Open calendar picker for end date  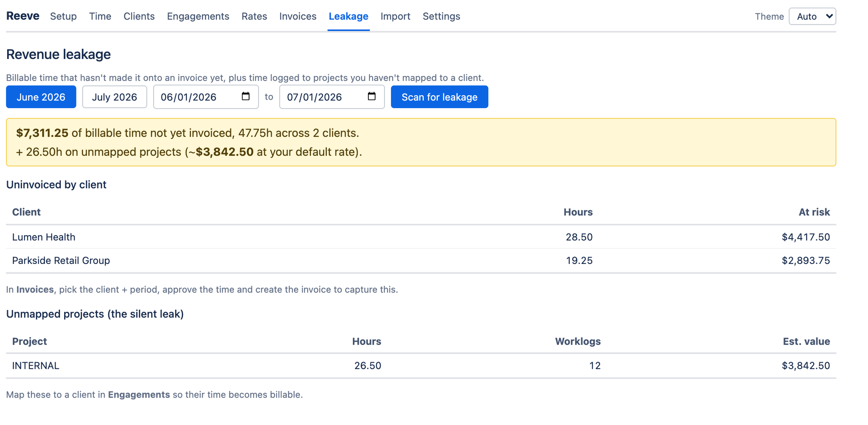click(x=372, y=96)
